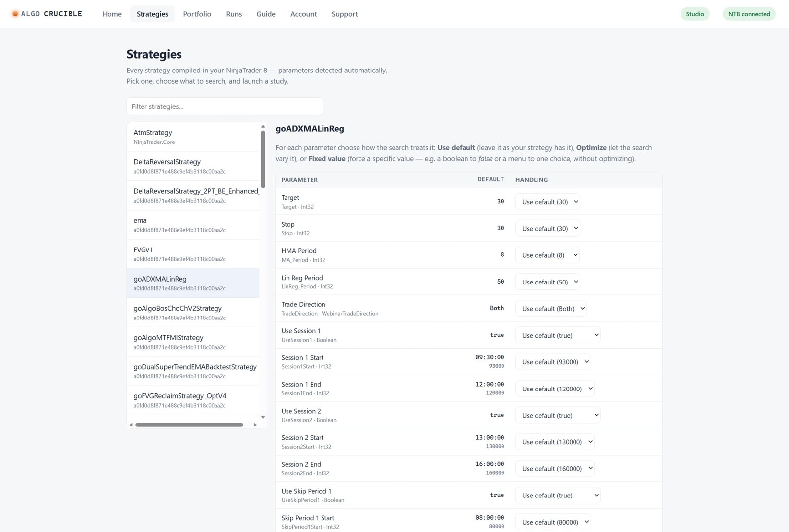Open the Session 1 Start handling dropdown
Screen dimensions: 789x532
pos(553,362)
